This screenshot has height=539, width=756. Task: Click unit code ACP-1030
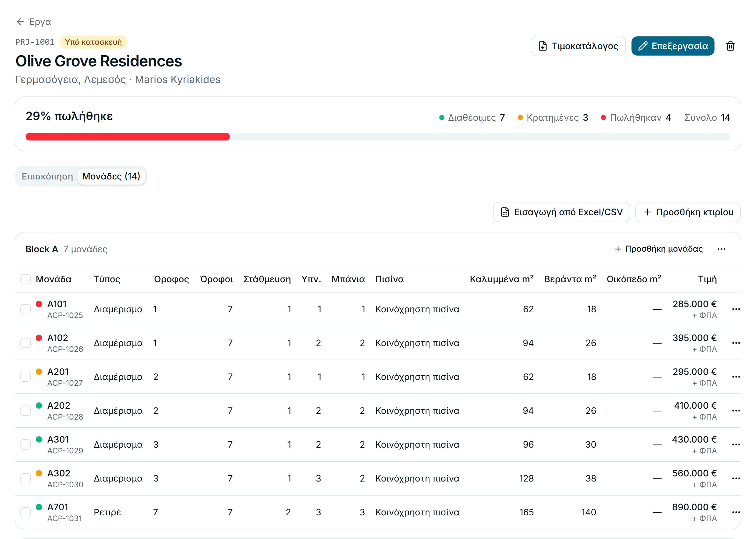65,485
